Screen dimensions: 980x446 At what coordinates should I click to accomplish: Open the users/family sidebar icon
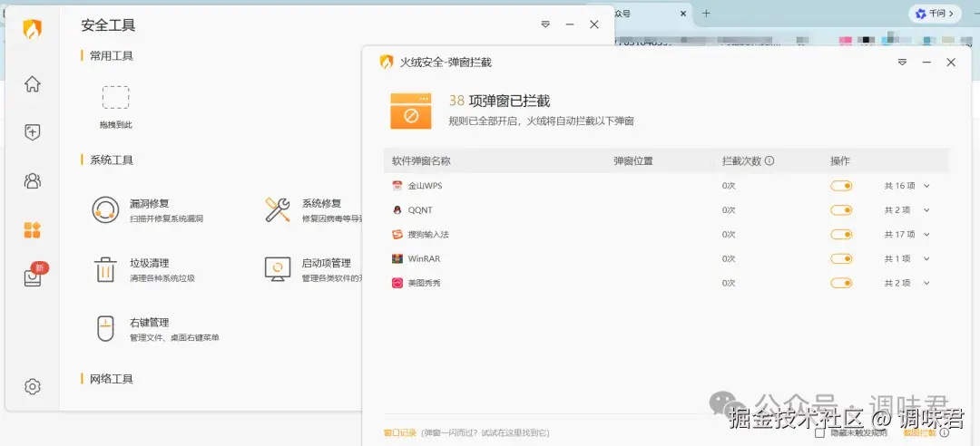pyautogui.click(x=33, y=181)
